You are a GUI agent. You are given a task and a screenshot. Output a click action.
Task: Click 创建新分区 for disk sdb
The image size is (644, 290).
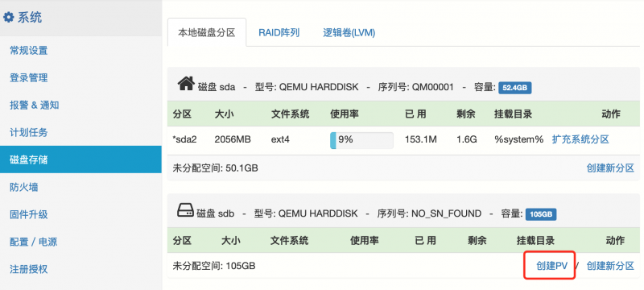[610, 266]
